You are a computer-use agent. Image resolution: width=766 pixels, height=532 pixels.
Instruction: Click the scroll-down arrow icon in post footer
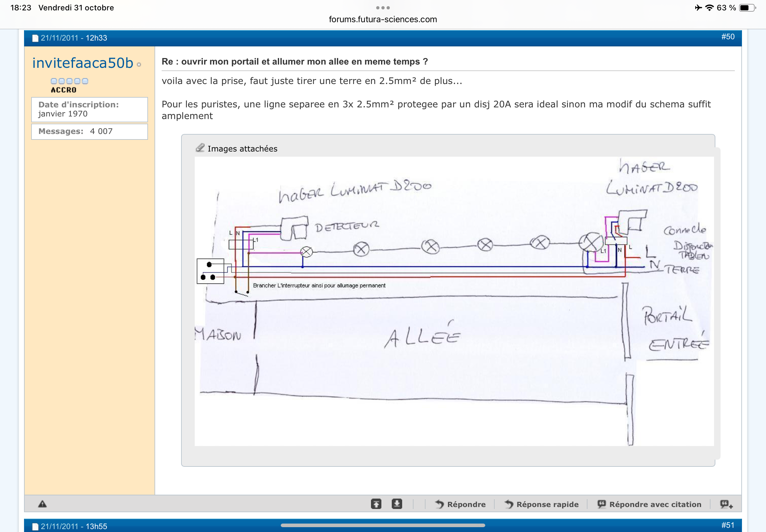point(397,504)
